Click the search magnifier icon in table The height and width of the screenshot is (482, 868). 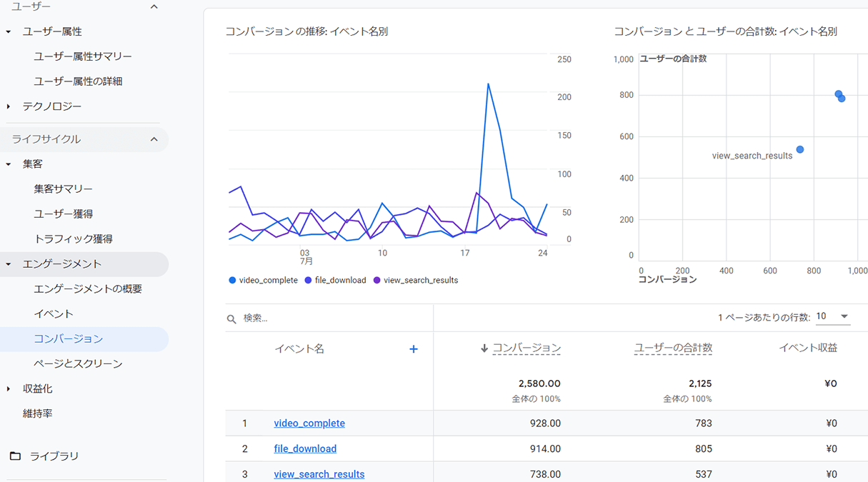231,318
